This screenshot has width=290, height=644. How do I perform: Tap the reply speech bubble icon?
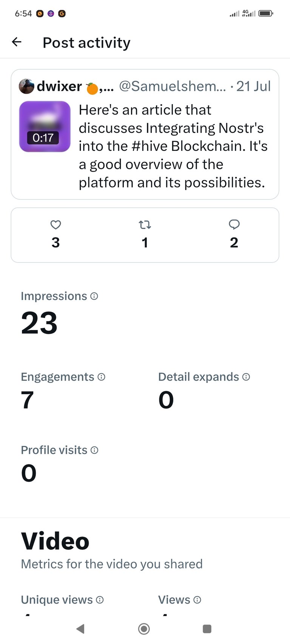point(234,225)
